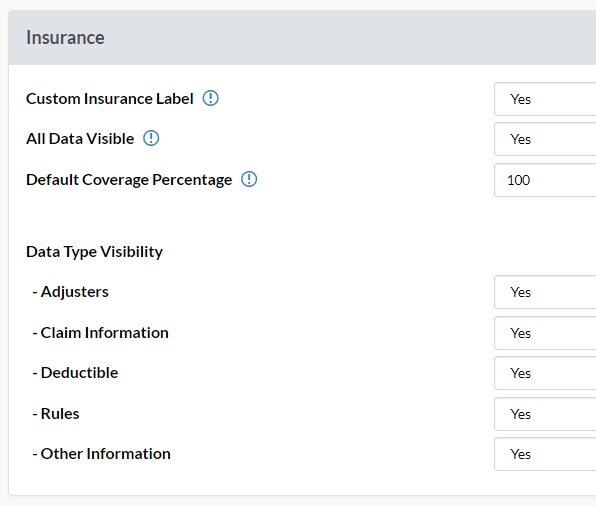Click the Default Coverage Percentage input field
Viewport: 596px width, 506px height.
545,180
